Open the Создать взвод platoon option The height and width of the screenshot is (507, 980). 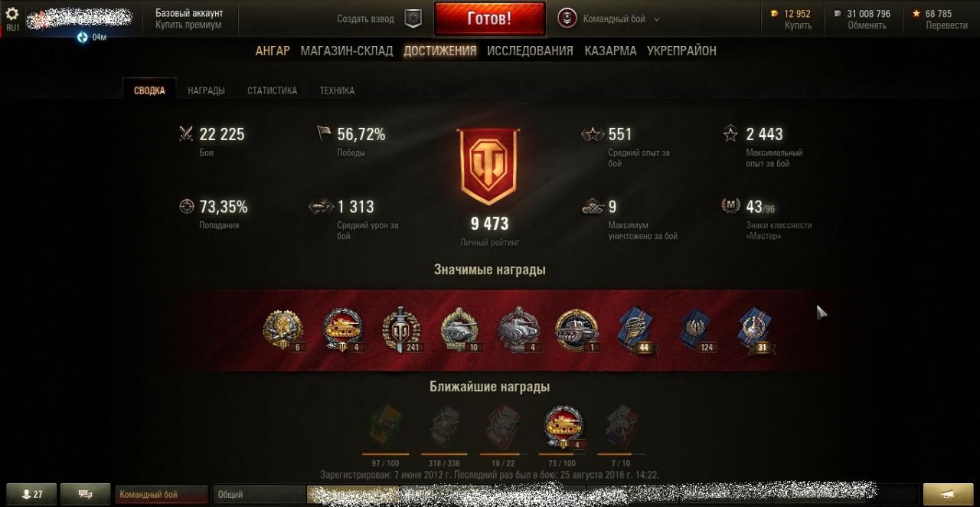click(366, 19)
